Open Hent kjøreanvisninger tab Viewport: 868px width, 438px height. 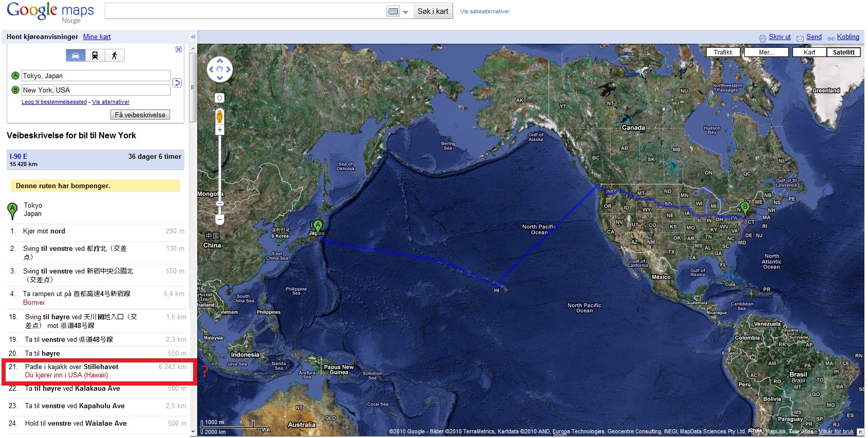[42, 37]
